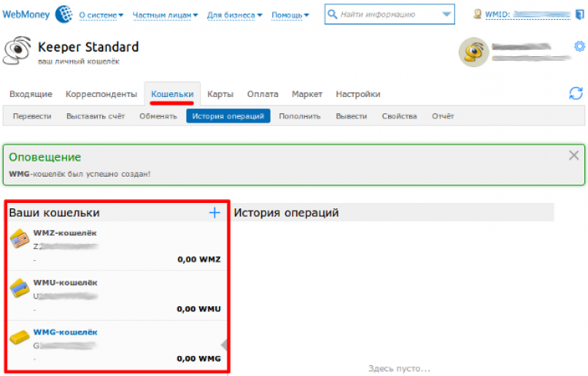Add a new wallet with plus icon
This screenshot has height=376, width=588.
tap(214, 213)
